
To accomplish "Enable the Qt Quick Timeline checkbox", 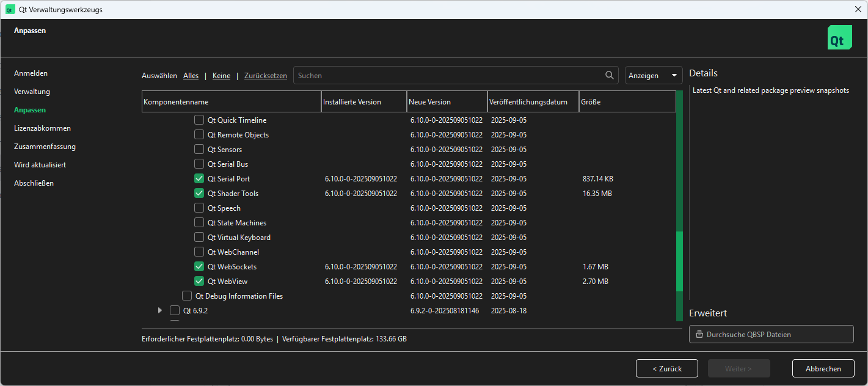I will tap(199, 120).
